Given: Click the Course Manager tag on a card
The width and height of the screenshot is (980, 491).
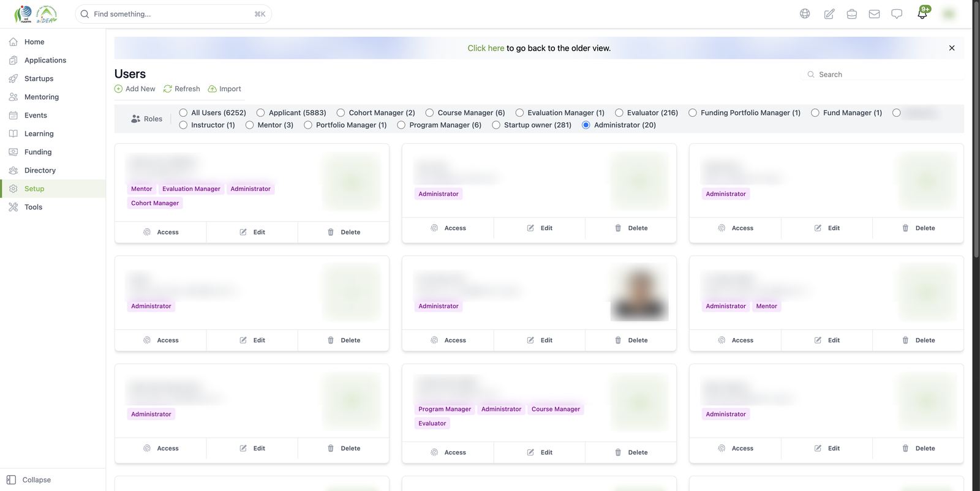Looking at the screenshot, I should coord(556,409).
